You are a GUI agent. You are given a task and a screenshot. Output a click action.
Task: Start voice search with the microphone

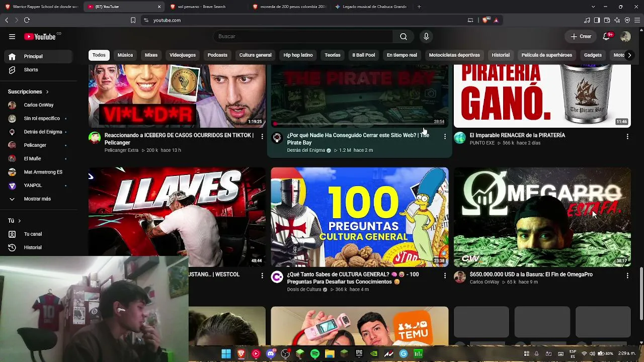(x=426, y=36)
